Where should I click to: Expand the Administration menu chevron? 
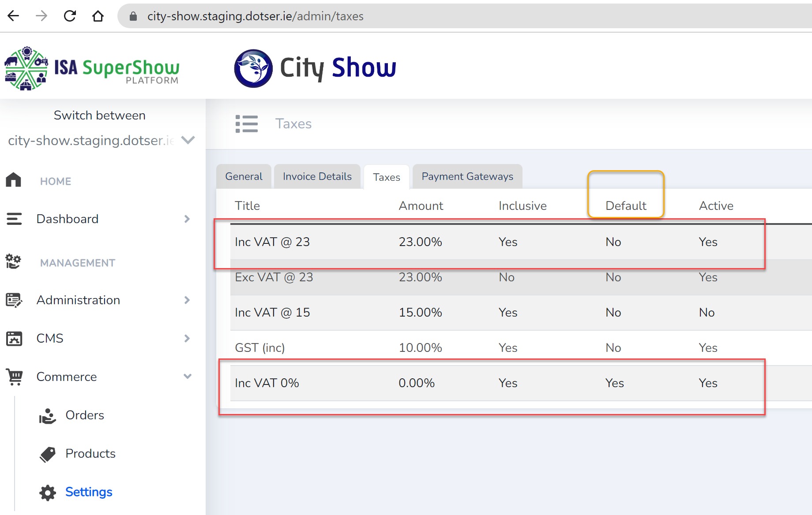187,300
